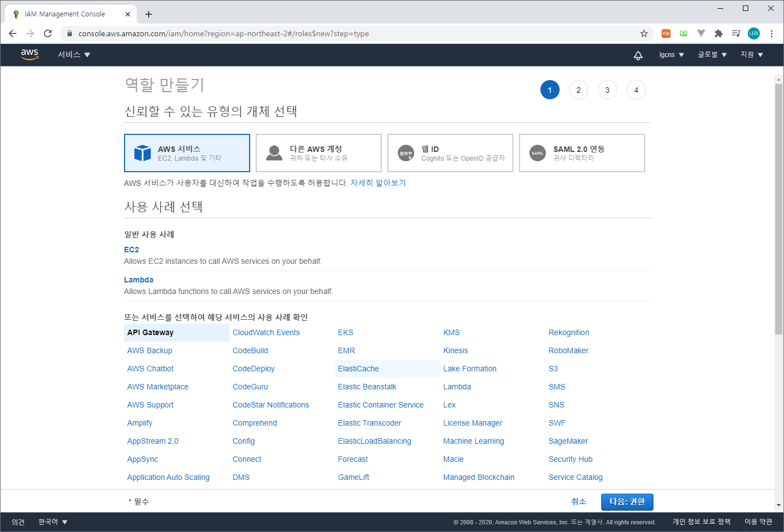Image resolution: width=784 pixels, height=532 pixels.
Task: Choose EC2 common use case
Action: [131, 250]
